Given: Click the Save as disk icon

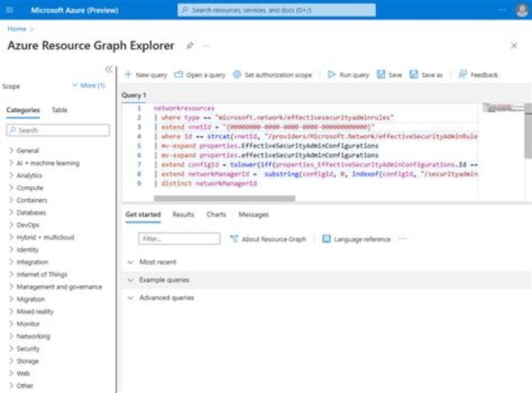Looking at the screenshot, I should [x=414, y=75].
